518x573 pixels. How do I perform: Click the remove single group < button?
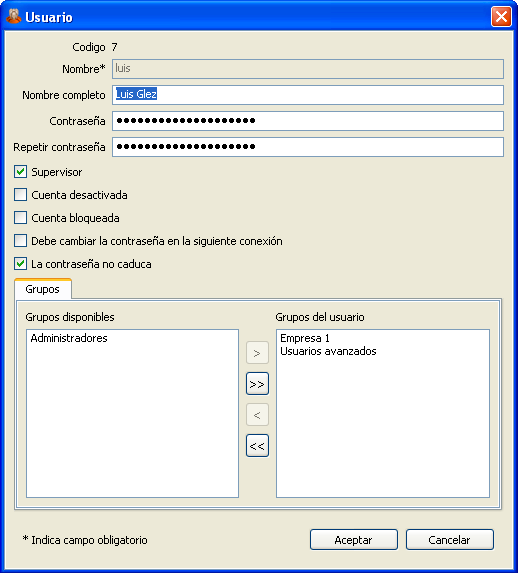(x=257, y=415)
